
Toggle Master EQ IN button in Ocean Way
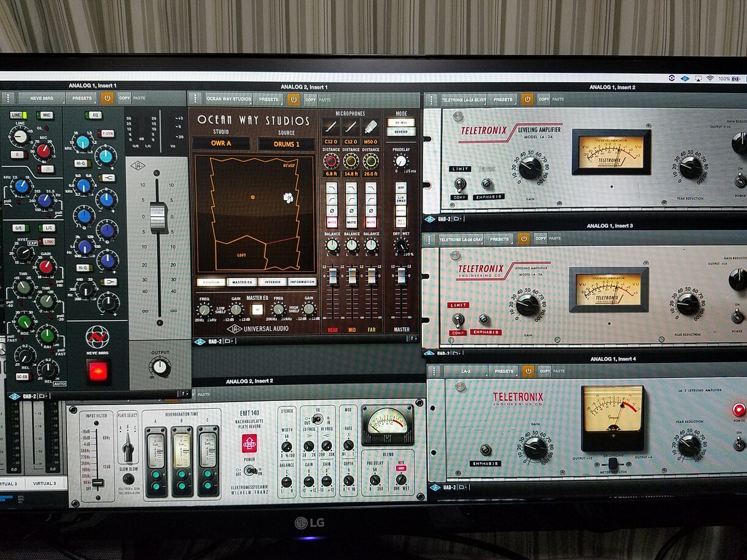(257, 309)
